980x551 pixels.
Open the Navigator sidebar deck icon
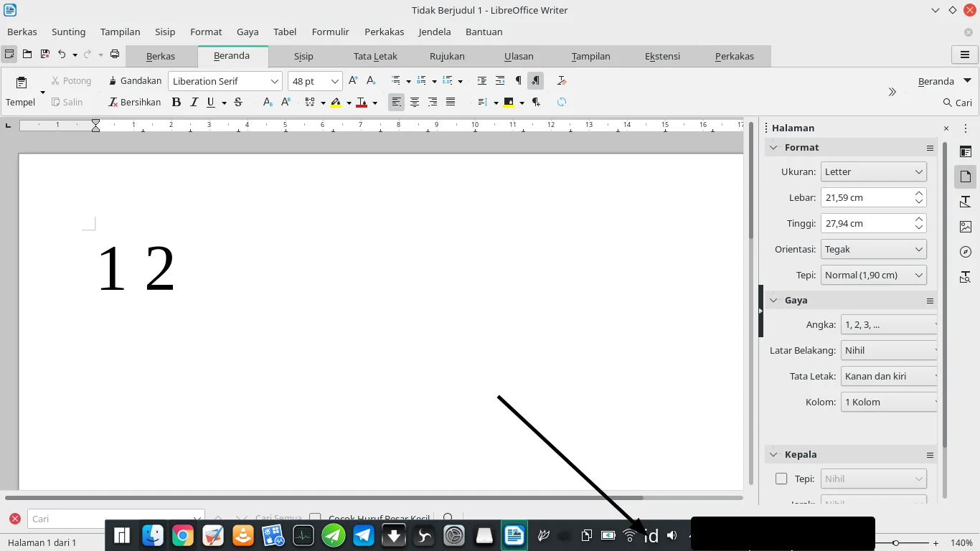966,252
